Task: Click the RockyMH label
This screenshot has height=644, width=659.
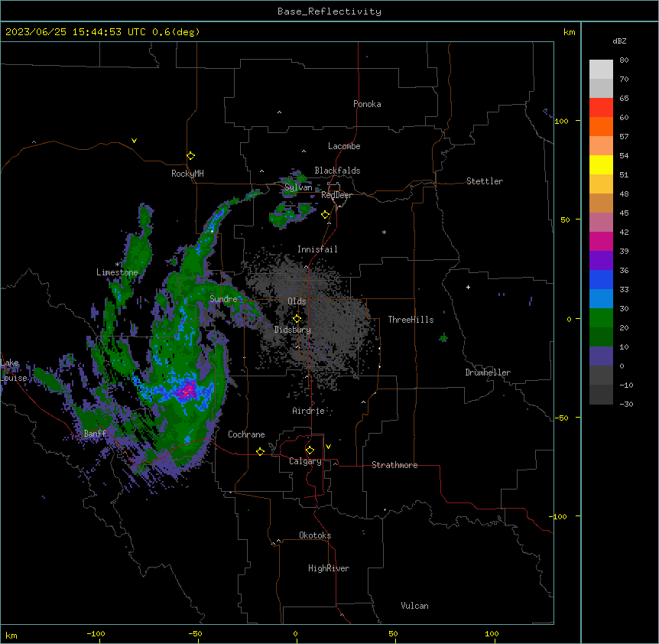Action: point(187,174)
